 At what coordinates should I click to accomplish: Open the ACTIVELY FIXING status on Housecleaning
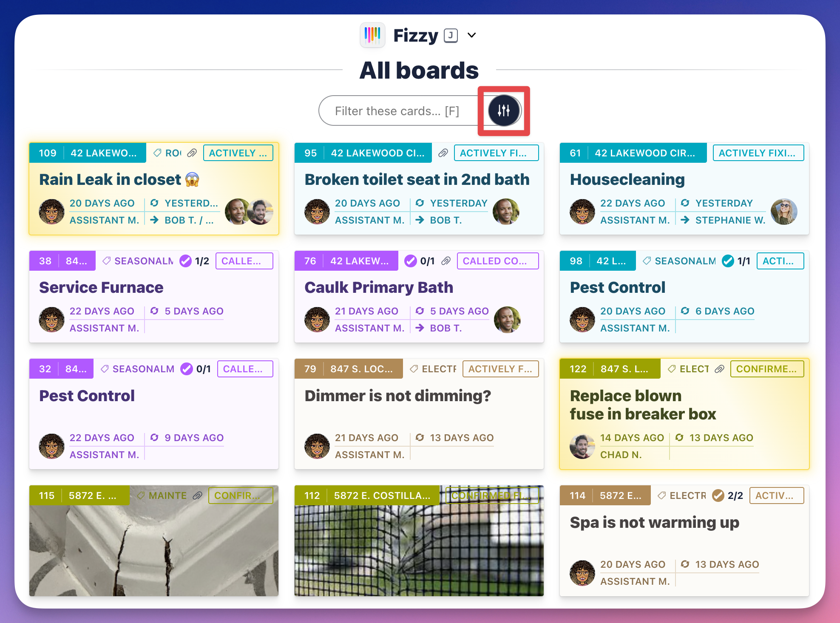tap(758, 153)
